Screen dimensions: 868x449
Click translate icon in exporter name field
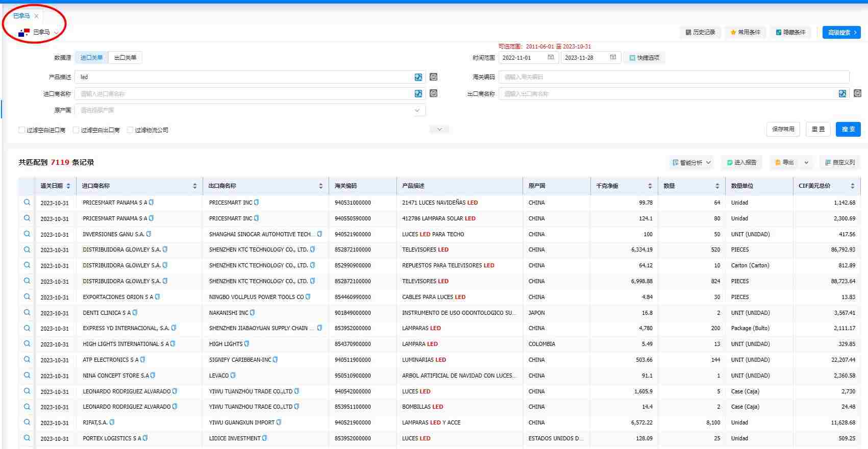pos(842,94)
